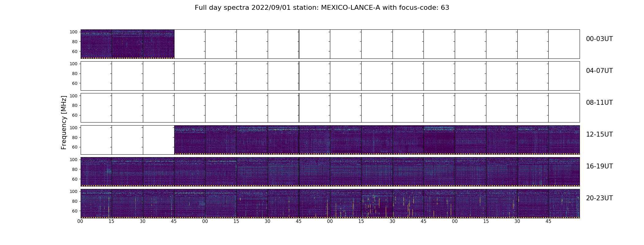644x245 pixels.
Task: Select the 80 tick label of the 20-23UT row
Action: click(75, 201)
